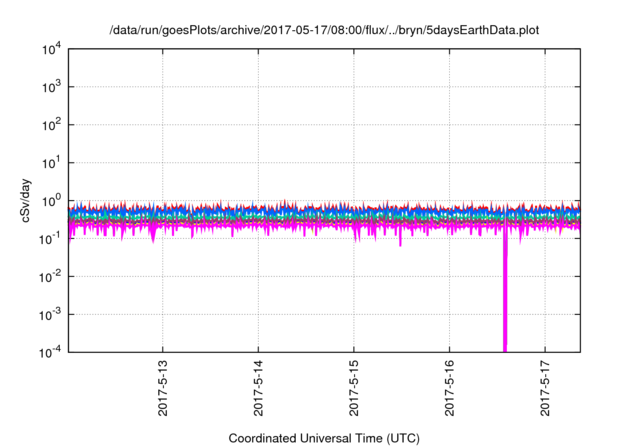Click the 10^2 y-axis tick label
Screen dimensions: 640x448
pyautogui.click(x=51, y=125)
